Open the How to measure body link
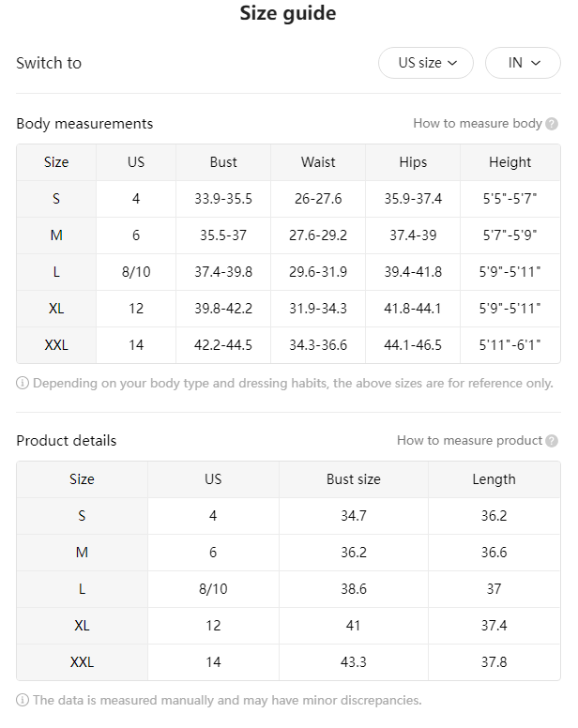This screenshot has width=578, height=728. coord(478,124)
